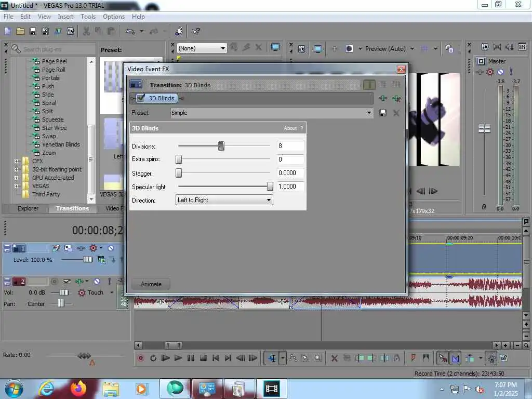Click the Pause button in the transport

tap(191, 358)
